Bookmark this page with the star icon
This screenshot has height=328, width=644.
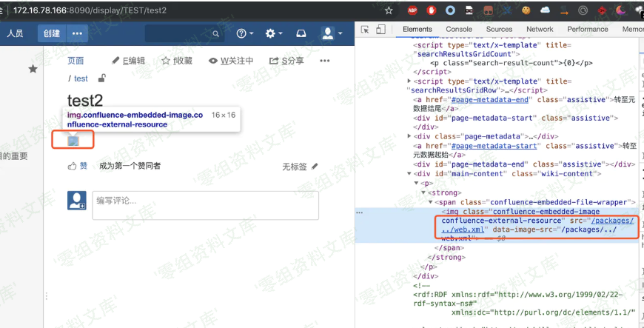coord(389,10)
